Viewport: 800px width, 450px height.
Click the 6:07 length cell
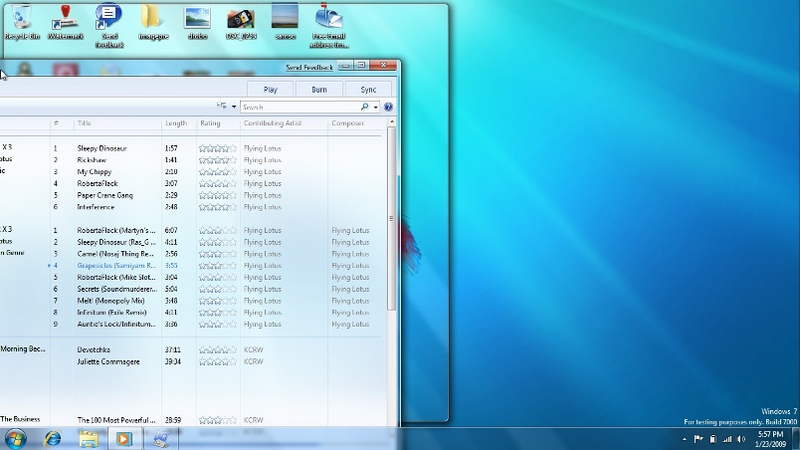171,230
